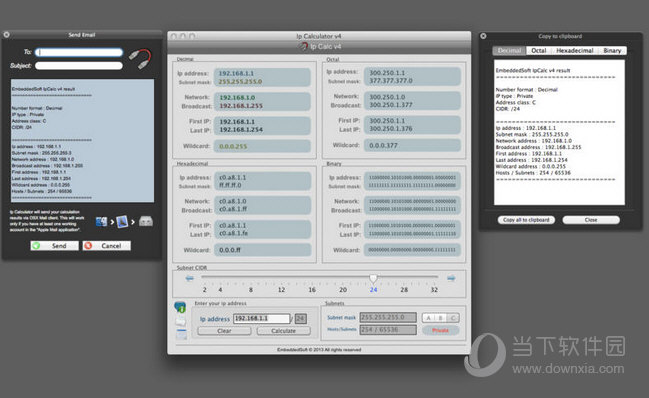This screenshot has height=398, width=649.
Task: Switch to the Decimal tab
Action: pos(509,50)
